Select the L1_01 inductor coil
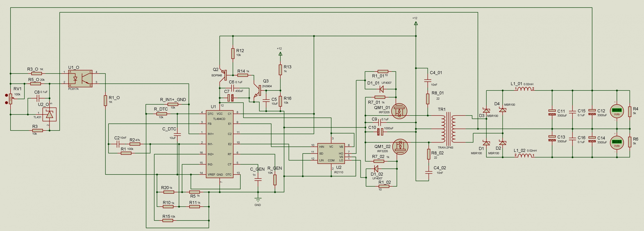 pos(524,89)
